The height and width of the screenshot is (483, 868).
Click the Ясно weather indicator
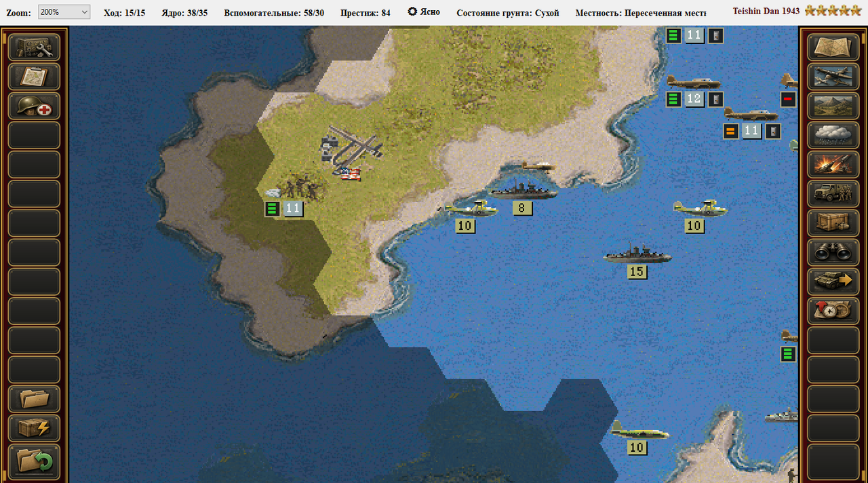[424, 12]
